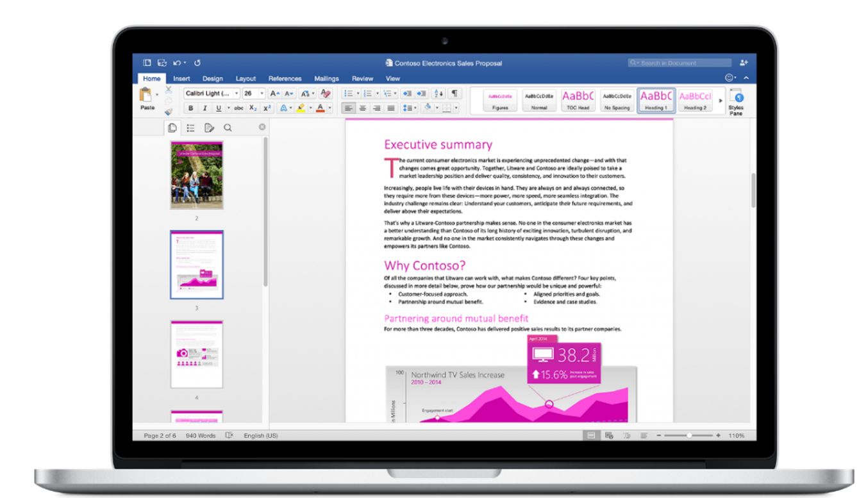This screenshot has width=868, height=498.
Task: Activate the Format Painter brush
Action: (169, 112)
